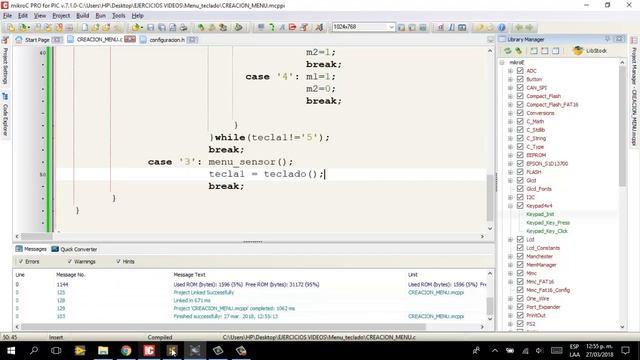The height and width of the screenshot is (360, 640).
Task: Open the Project menu
Action: pos(61,16)
